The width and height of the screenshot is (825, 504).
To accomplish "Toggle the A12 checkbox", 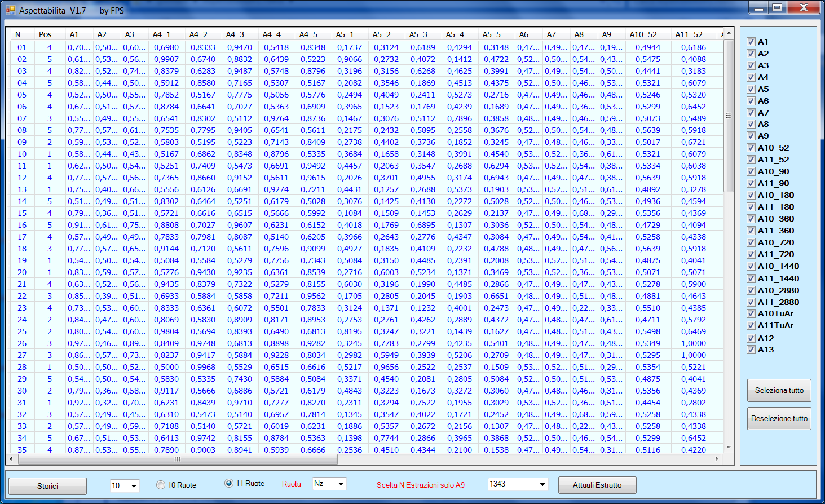I will 751,338.
